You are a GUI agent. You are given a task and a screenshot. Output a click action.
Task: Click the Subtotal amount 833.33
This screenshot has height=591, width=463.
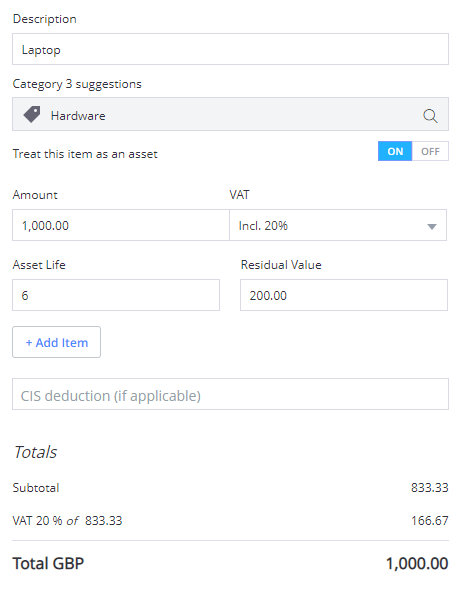click(x=429, y=487)
